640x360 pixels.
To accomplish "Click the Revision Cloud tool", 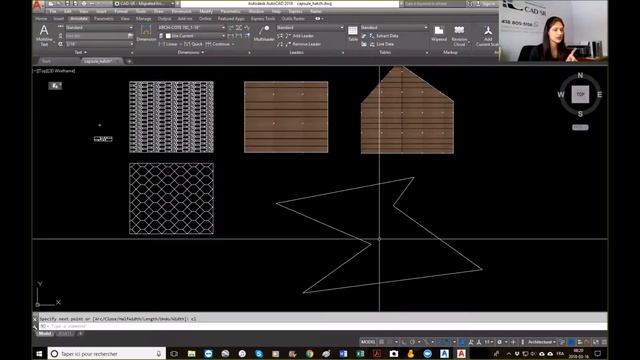I will coord(459,36).
